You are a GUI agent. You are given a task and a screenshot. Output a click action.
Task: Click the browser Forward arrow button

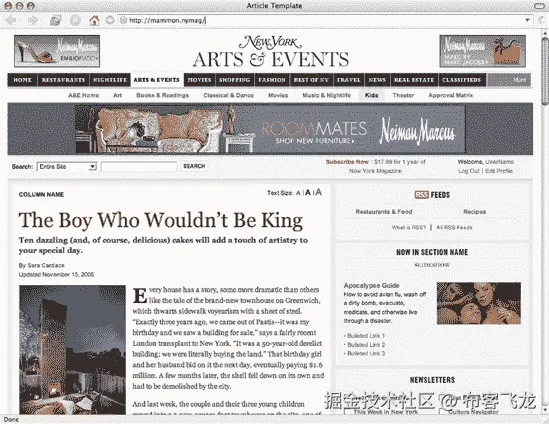[33, 20]
